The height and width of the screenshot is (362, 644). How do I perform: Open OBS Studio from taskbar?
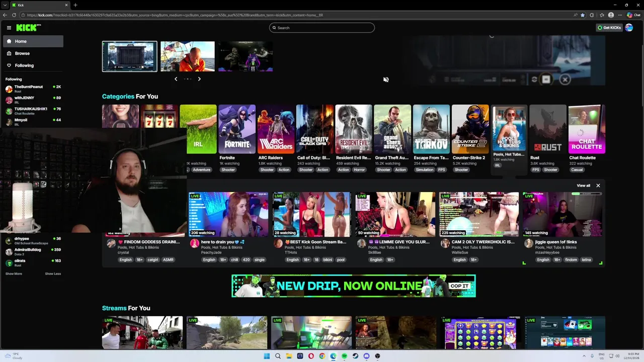point(377,356)
